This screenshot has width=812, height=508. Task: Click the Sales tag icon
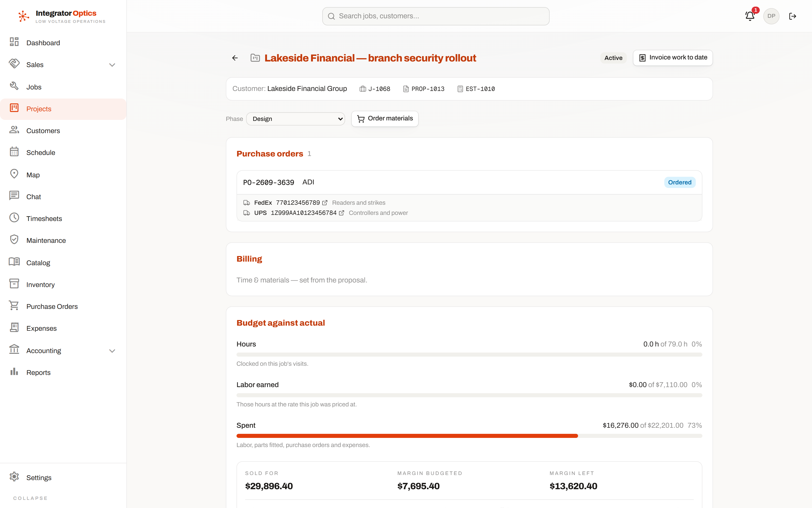pos(14,64)
